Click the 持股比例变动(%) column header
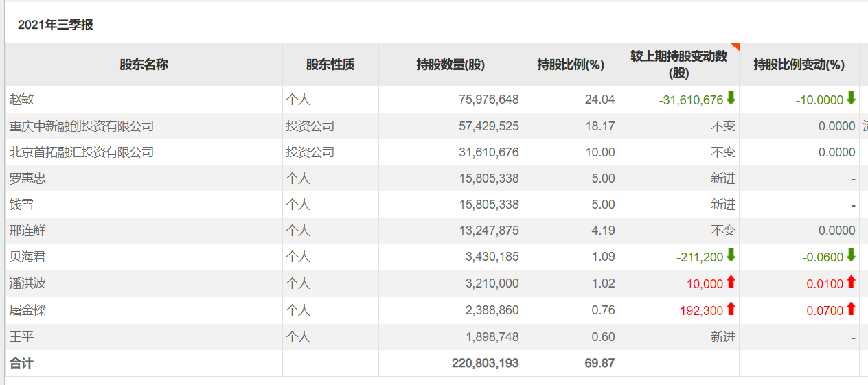The width and height of the screenshot is (868, 385). click(799, 65)
